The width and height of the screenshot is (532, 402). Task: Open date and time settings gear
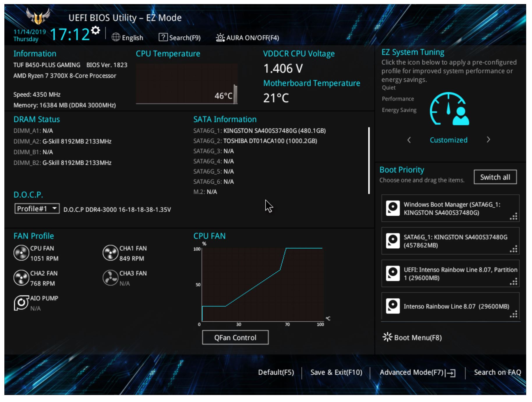[x=96, y=30]
